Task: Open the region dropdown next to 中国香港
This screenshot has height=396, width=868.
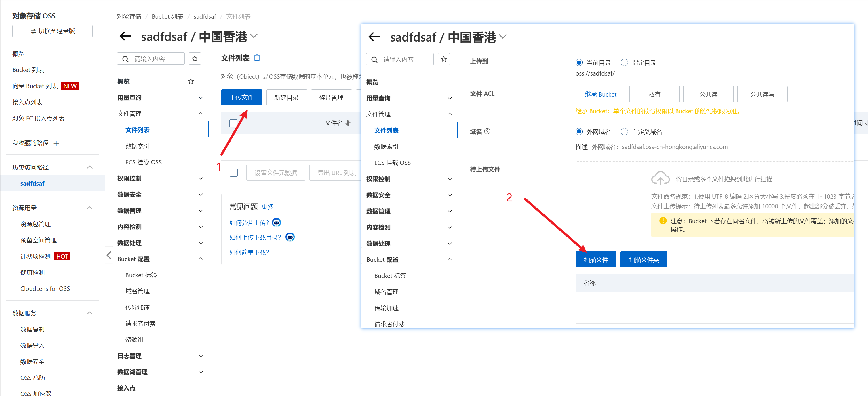Action: [254, 36]
